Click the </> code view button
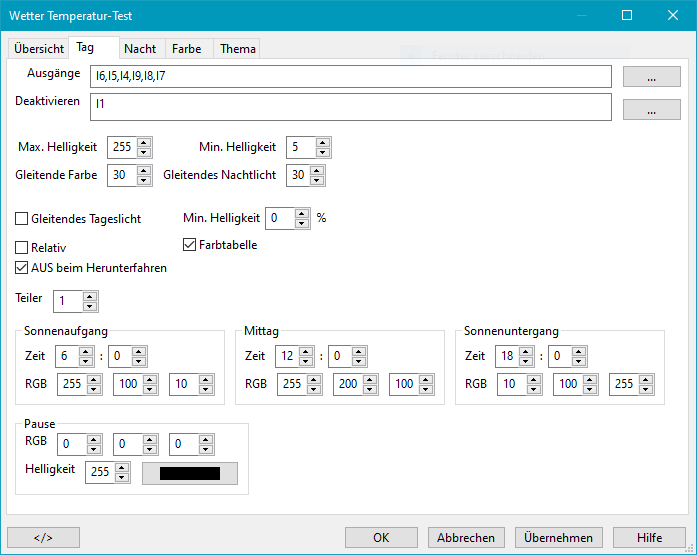 (43, 537)
